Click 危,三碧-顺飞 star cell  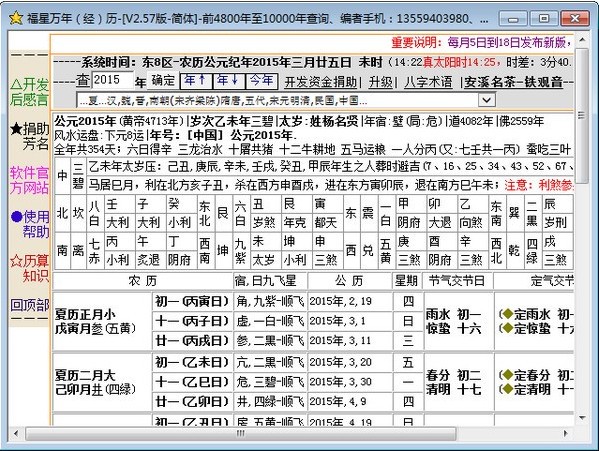point(270,381)
